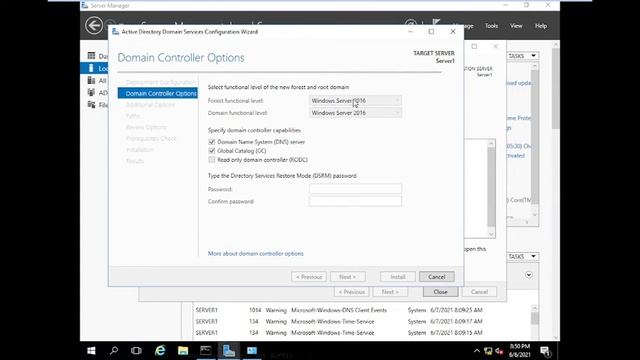The image size is (640, 360).
Task: Show hidden system tray icons
Action: [x=476, y=351]
